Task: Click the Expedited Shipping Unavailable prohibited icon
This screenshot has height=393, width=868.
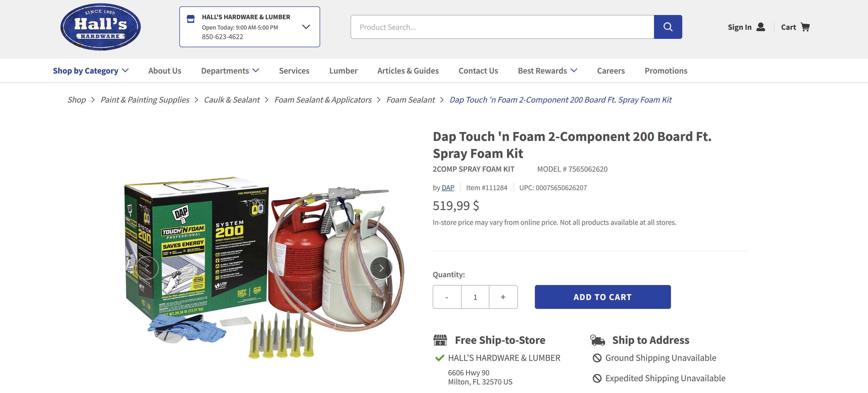Action: [597, 378]
